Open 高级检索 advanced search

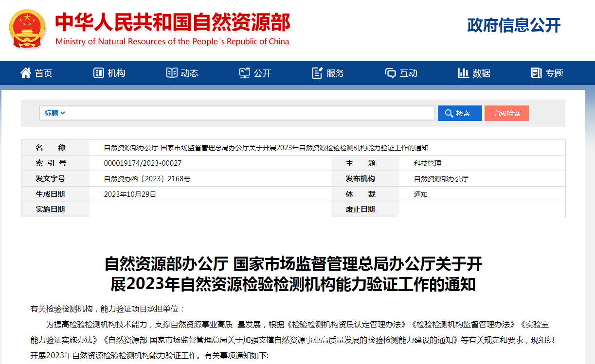(506, 113)
